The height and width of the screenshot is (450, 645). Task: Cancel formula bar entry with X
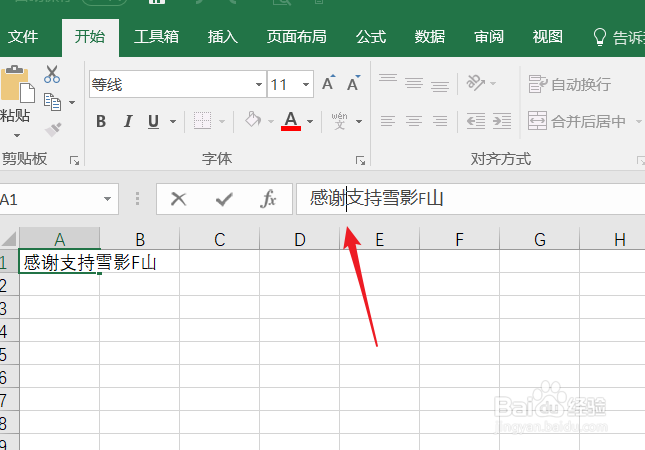click(x=179, y=199)
